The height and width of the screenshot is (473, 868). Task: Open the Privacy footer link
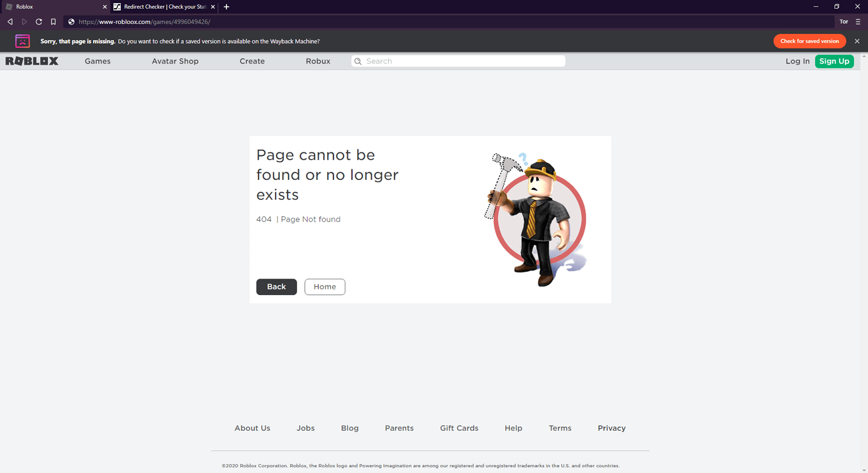pos(611,428)
